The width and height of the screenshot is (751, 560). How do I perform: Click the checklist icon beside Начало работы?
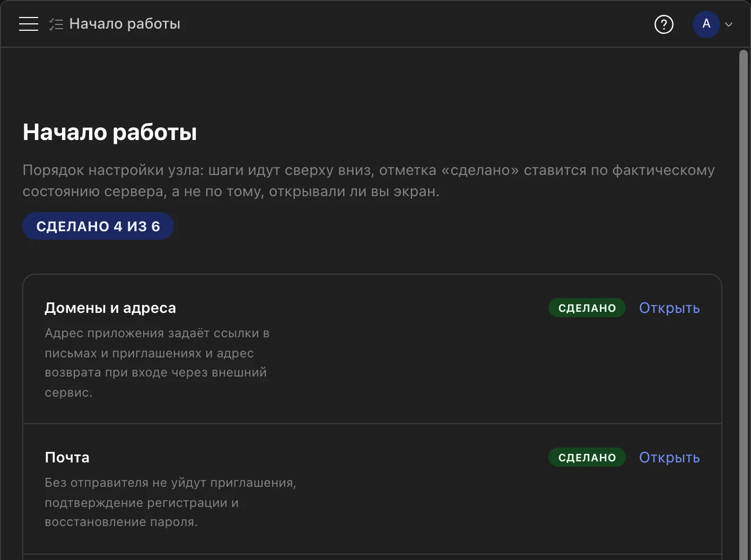pyautogui.click(x=56, y=24)
